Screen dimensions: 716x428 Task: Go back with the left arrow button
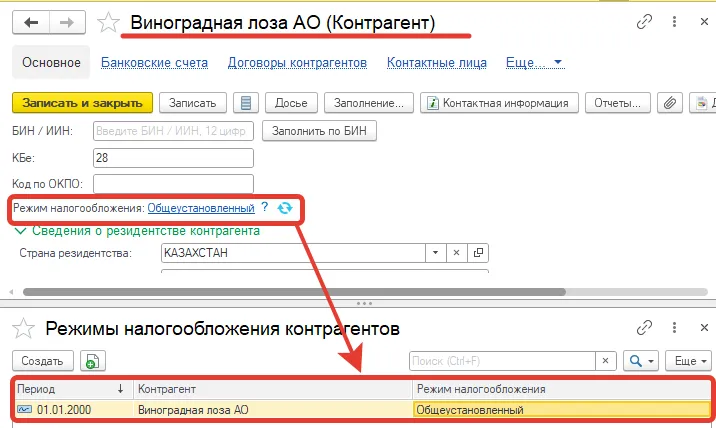31,22
